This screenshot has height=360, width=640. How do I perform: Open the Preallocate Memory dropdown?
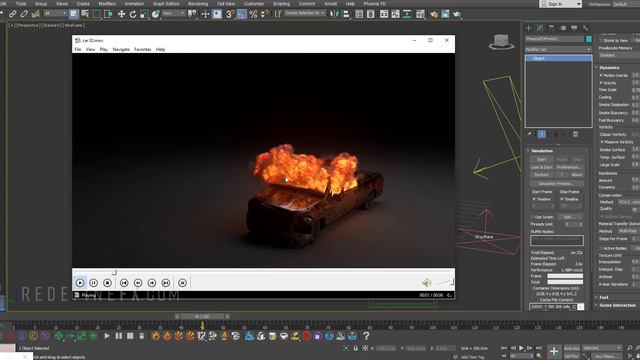point(619,55)
